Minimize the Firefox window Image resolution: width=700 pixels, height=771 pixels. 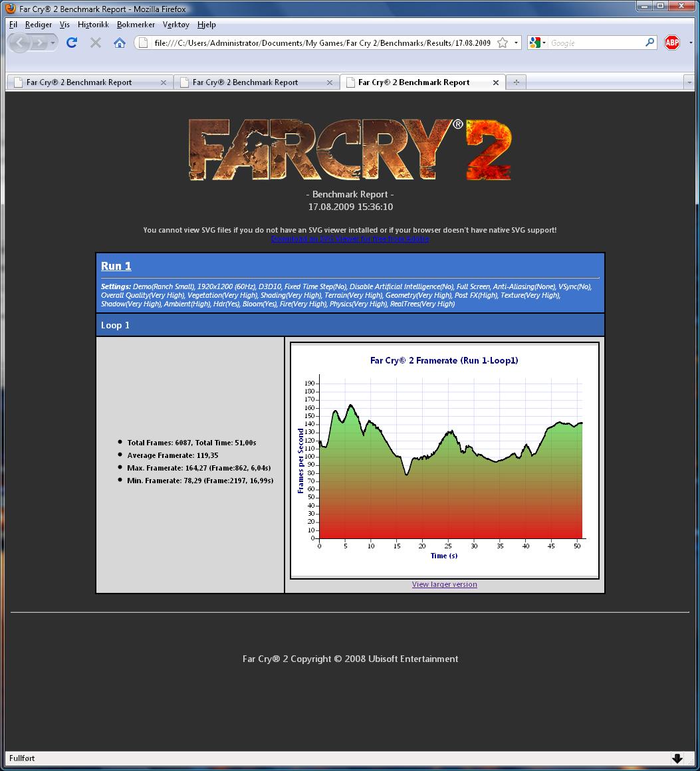[x=644, y=6]
